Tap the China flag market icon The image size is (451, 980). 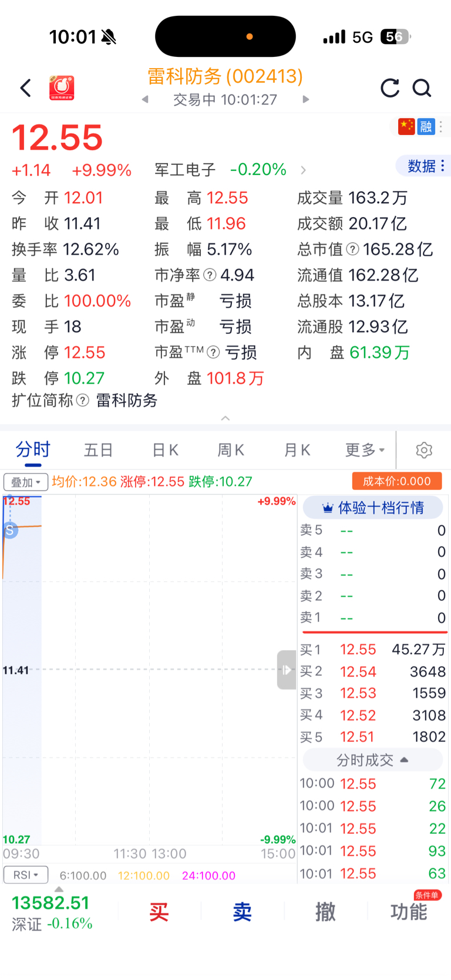[x=406, y=126]
